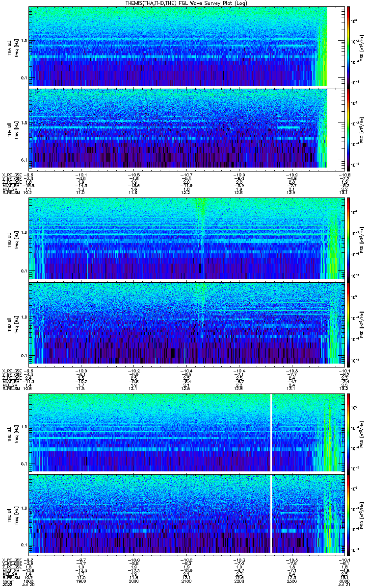368x588 pixels.
Task: Click the PSD color bar beside THE B-parallel
Action: pyautogui.click(x=349, y=515)
